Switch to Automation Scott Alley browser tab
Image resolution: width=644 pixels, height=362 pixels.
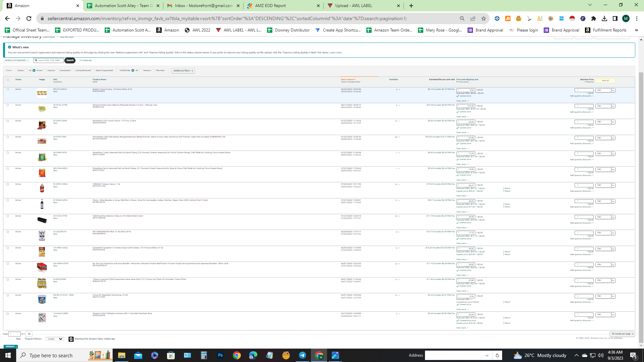(123, 6)
